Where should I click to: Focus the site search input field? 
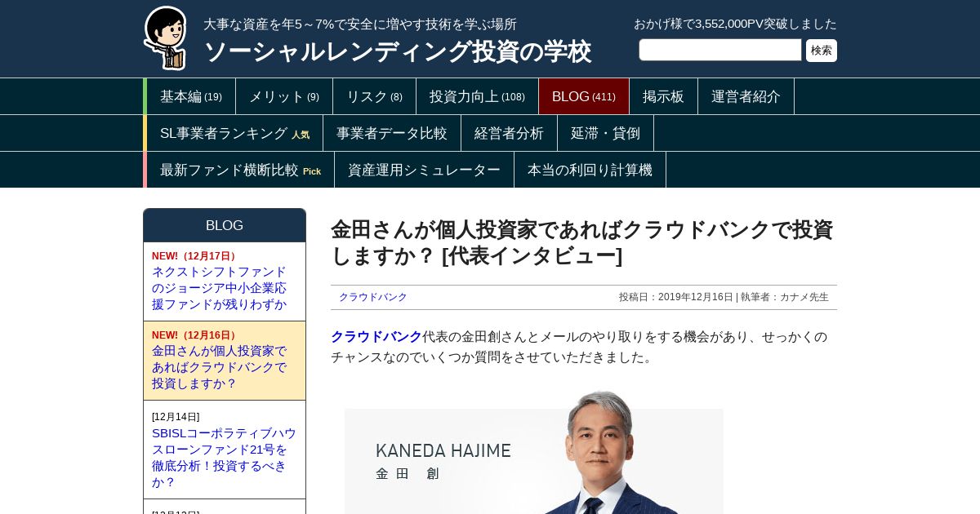[720, 50]
